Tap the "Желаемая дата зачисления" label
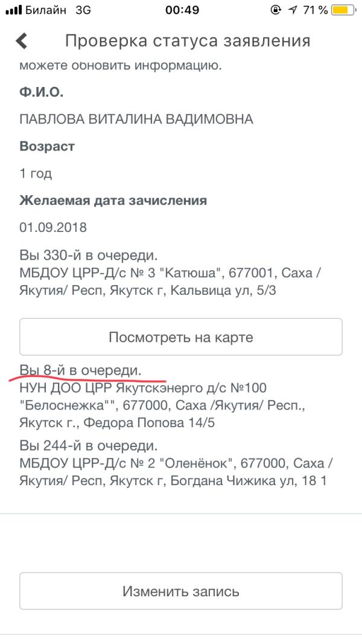 pos(113,201)
